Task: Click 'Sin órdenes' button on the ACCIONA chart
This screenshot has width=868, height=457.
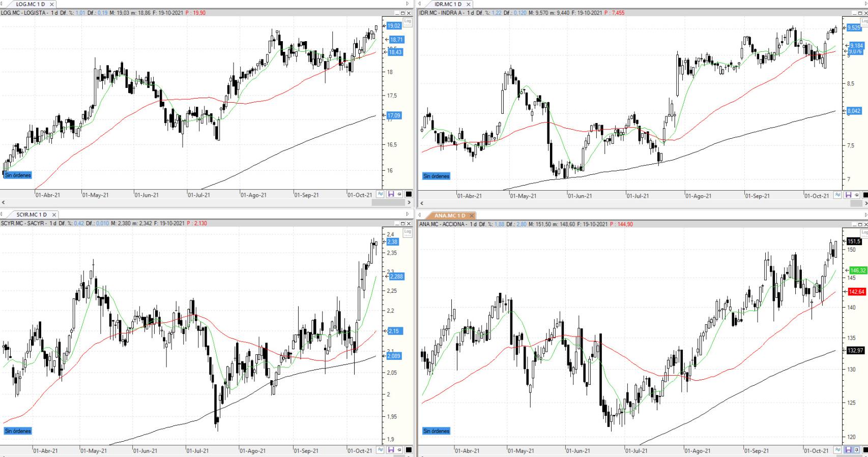Action: tap(436, 431)
